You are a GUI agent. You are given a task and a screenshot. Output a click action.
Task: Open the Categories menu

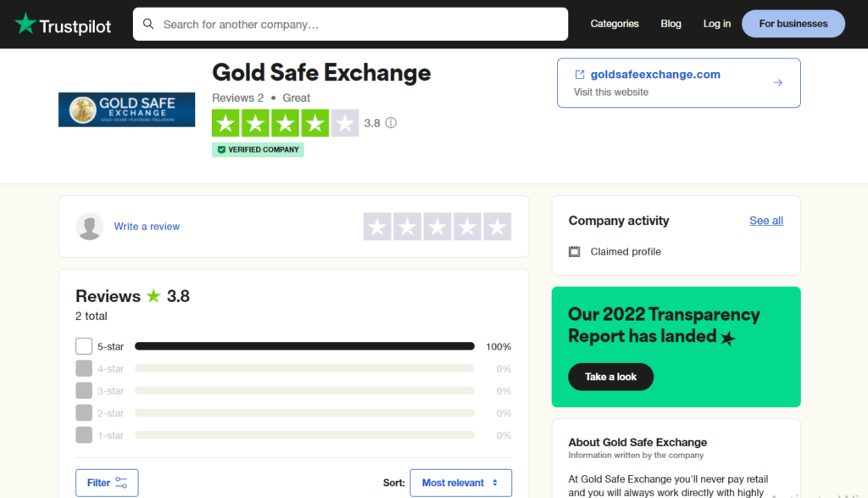coord(615,24)
